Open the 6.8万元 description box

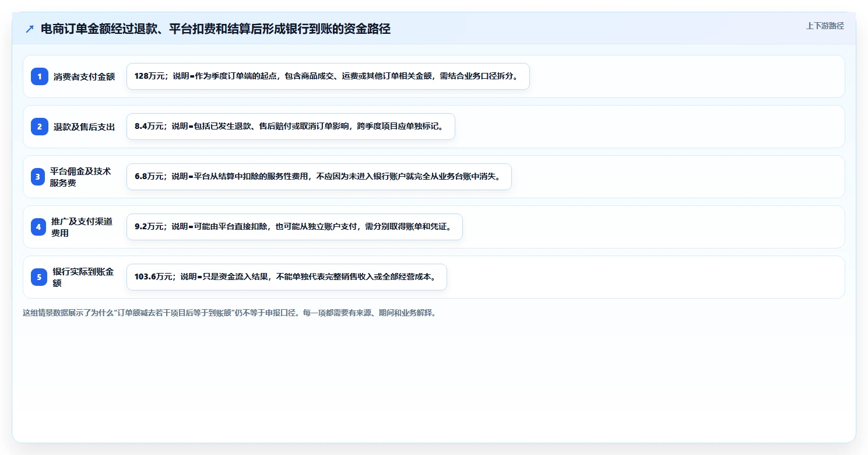click(319, 177)
